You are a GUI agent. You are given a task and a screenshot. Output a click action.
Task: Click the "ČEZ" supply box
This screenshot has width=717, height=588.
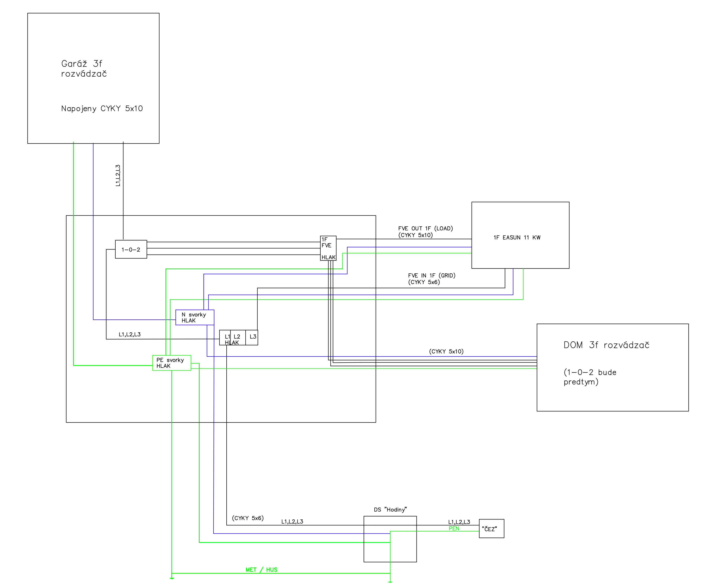click(491, 529)
